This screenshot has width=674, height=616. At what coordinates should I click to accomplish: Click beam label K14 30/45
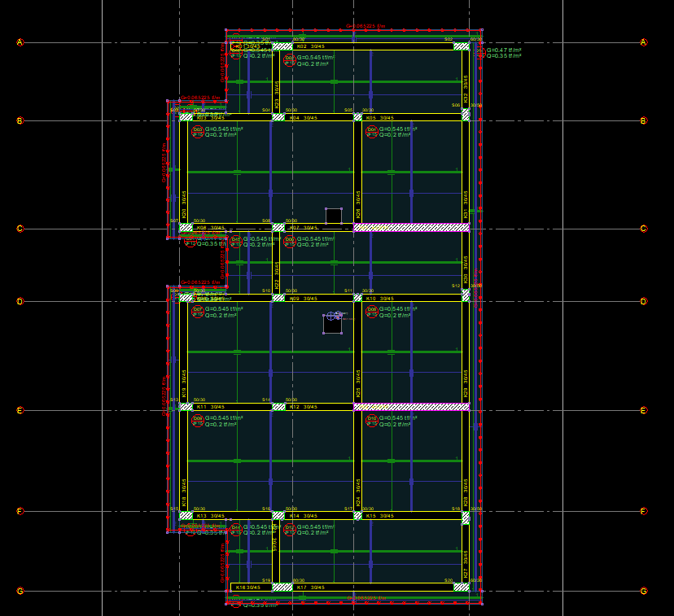tap(305, 516)
